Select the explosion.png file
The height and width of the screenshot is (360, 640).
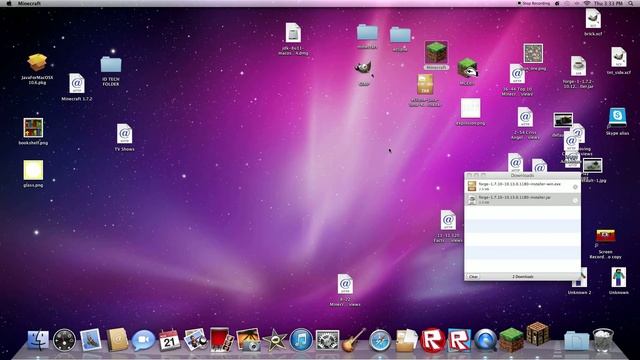pyautogui.click(x=470, y=108)
